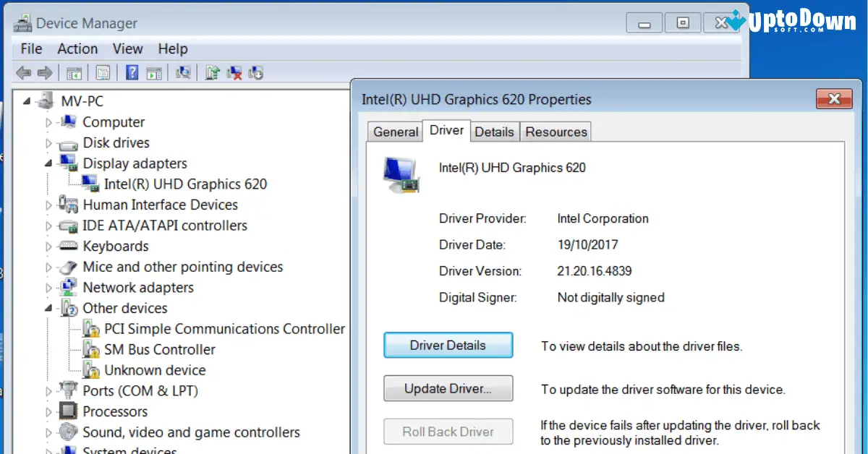The width and height of the screenshot is (868, 454).
Task: Click the Forward navigation arrow icon
Action: click(x=45, y=72)
